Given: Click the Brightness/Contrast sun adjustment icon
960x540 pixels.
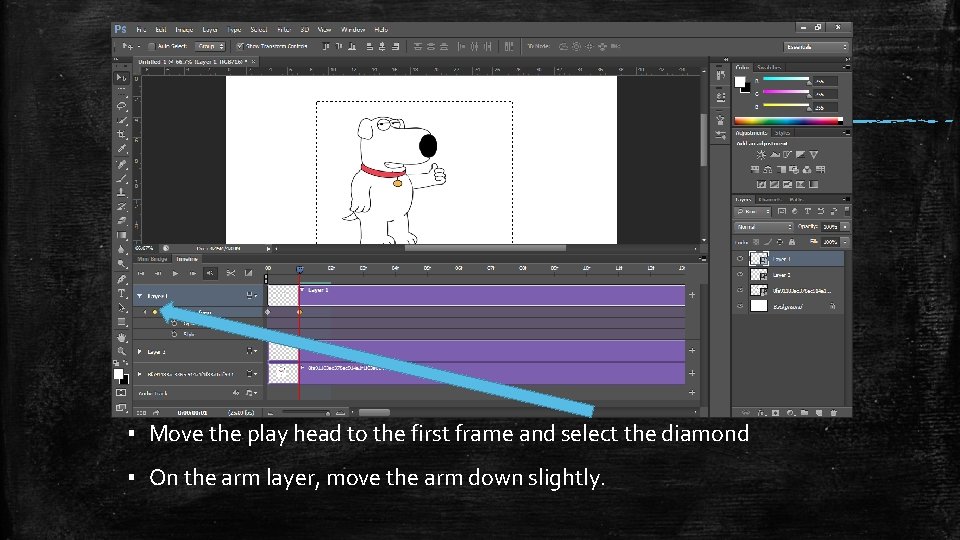Looking at the screenshot, I should (761, 155).
